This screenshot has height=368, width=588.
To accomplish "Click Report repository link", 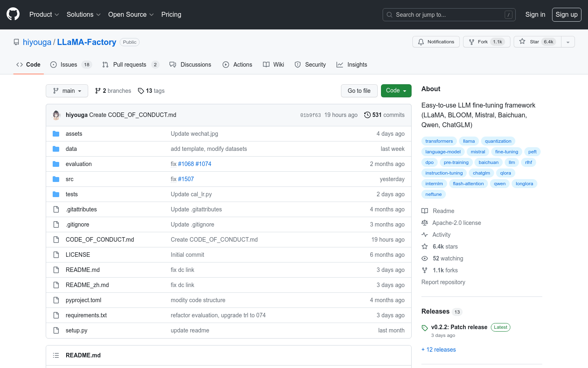I will pos(443,282).
